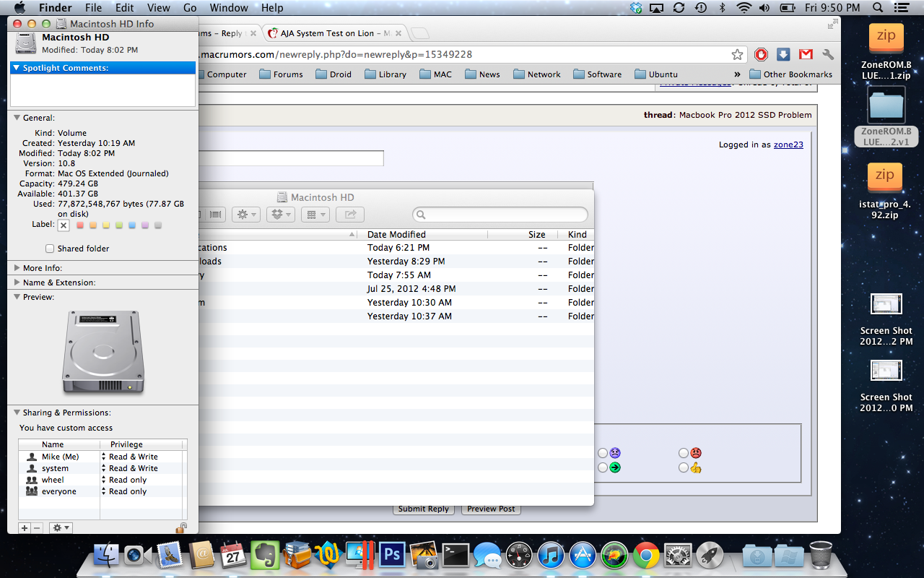Click the lock icon in the Info window

181,528
